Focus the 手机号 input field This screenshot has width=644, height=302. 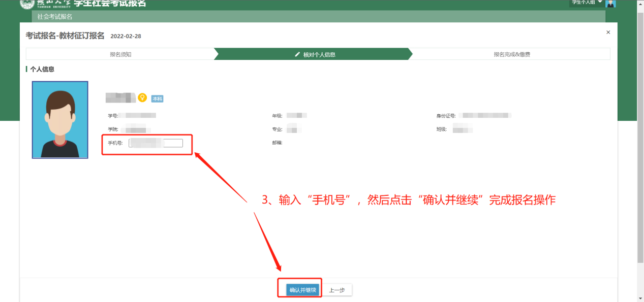[x=156, y=143]
